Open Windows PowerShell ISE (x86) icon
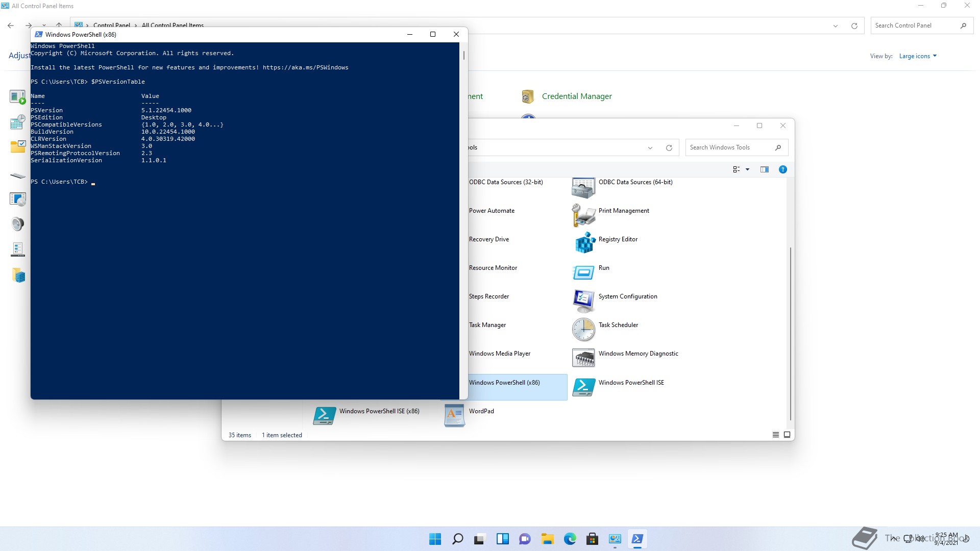Image resolution: width=980 pixels, height=551 pixels. click(324, 416)
